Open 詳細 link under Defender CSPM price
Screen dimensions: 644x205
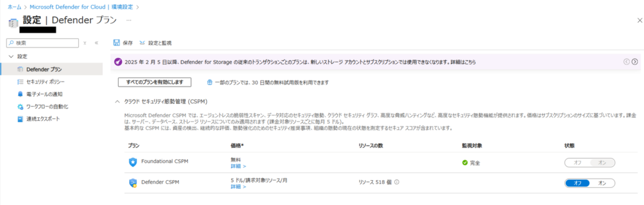[238, 187]
